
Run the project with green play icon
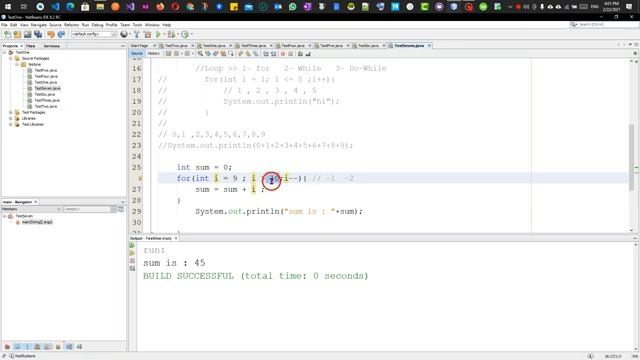tap(158, 35)
